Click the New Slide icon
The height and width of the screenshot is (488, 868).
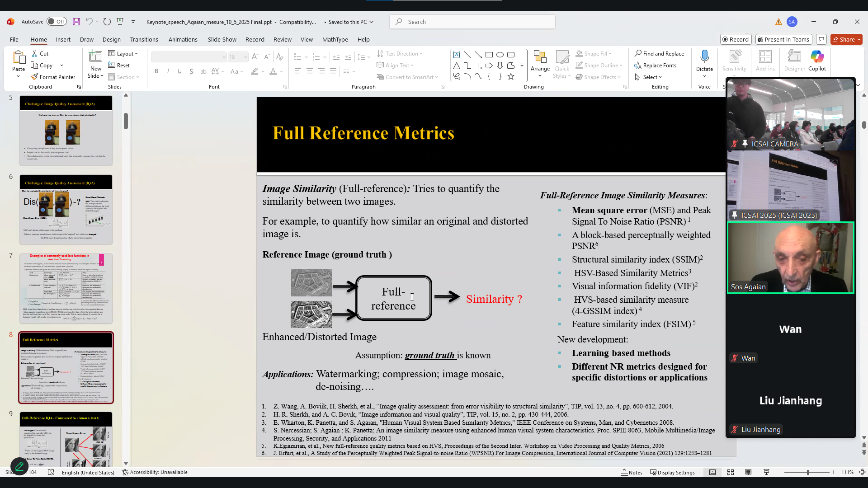pyautogui.click(x=95, y=57)
